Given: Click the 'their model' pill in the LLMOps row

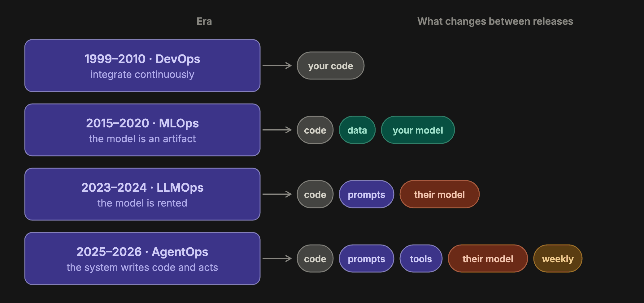Looking at the screenshot, I should 440,194.
